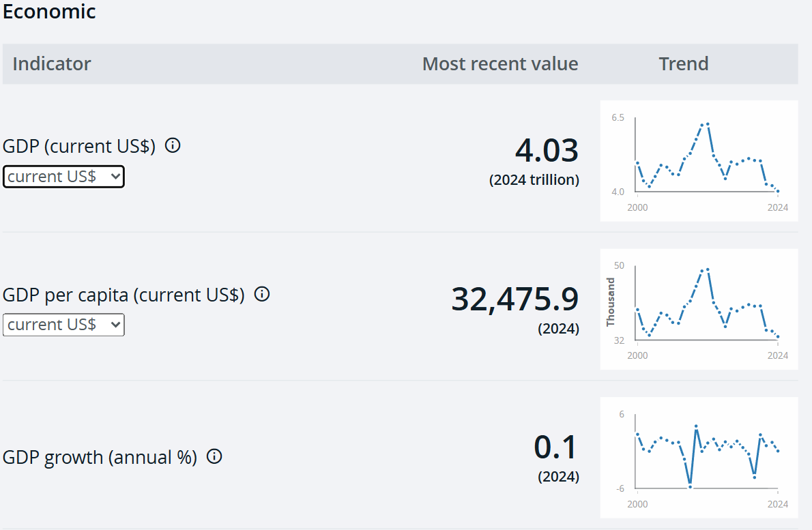Click the '(2024 trillion)' label

click(534, 179)
